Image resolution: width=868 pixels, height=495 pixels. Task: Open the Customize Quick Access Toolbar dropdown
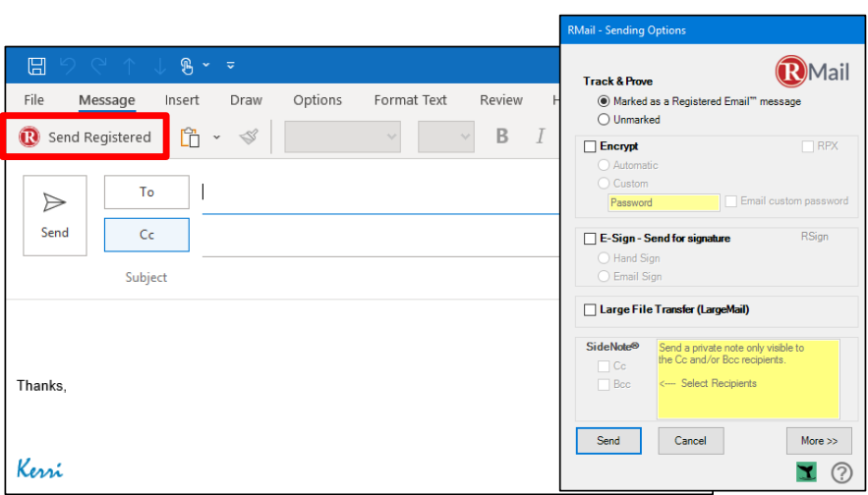[231, 66]
